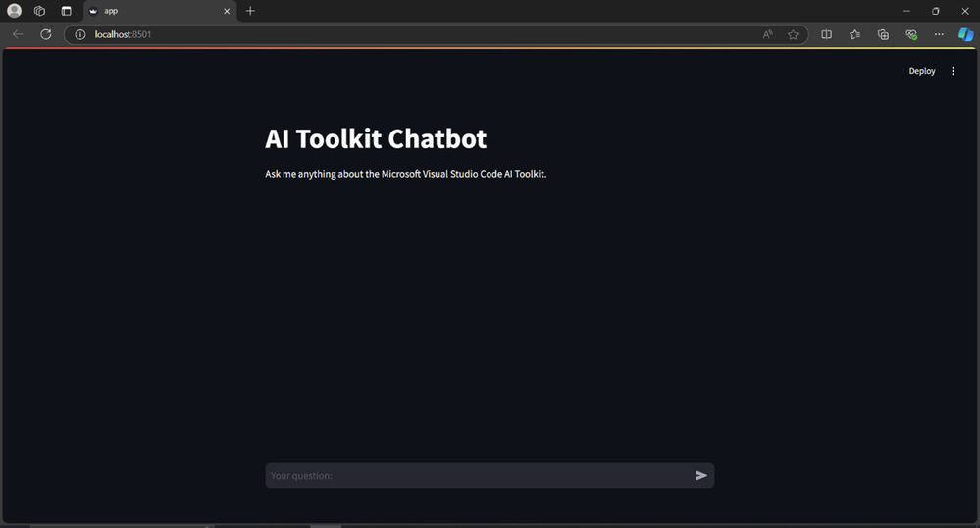This screenshot has height=528, width=980.
Task: Add this page to favorites star
Action: coord(793,34)
